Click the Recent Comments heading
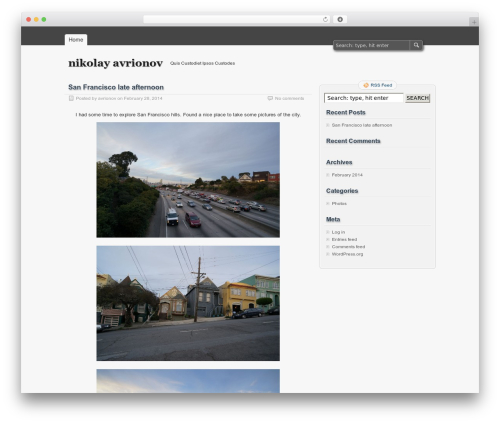 click(353, 141)
